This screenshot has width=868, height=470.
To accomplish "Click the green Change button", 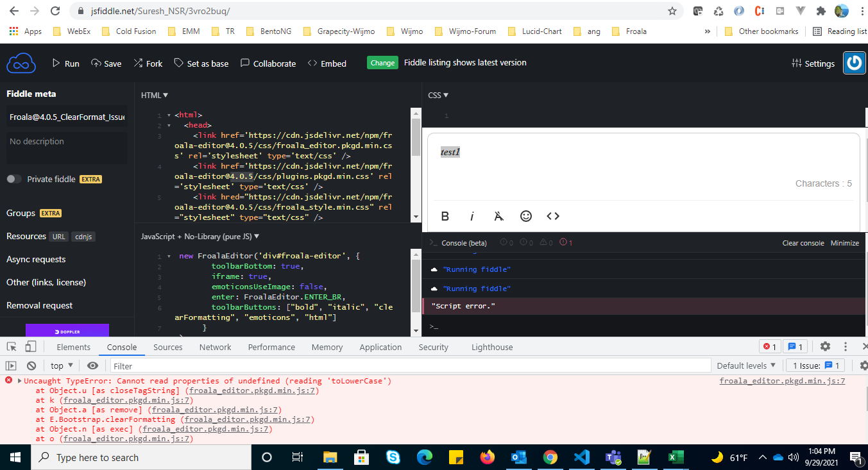I will pyautogui.click(x=382, y=63).
